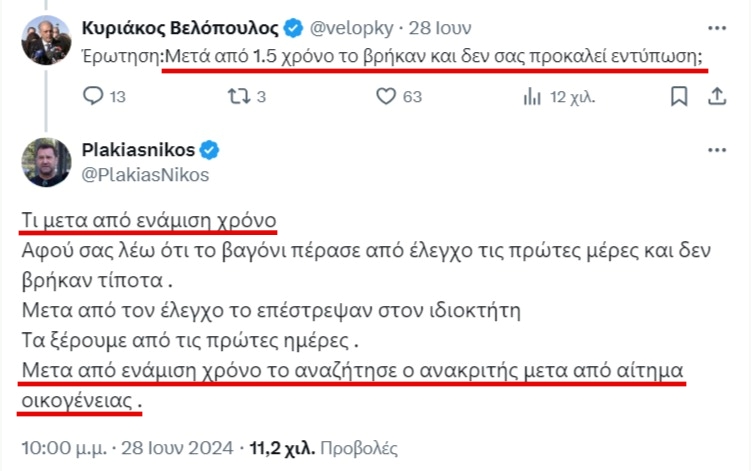The height and width of the screenshot is (471, 752).
Task: Open the more menu on Velopoulos's tweet
Action: (x=717, y=28)
